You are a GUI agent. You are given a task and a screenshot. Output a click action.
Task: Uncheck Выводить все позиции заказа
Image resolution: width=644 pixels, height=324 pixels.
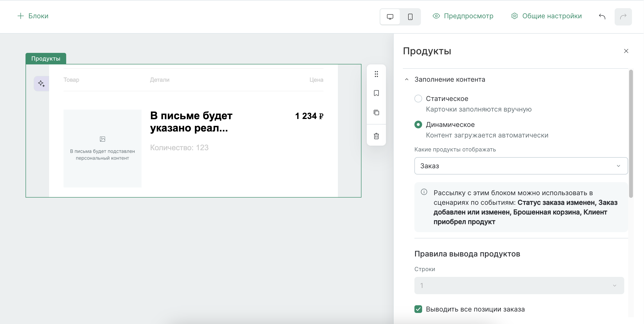(418, 309)
